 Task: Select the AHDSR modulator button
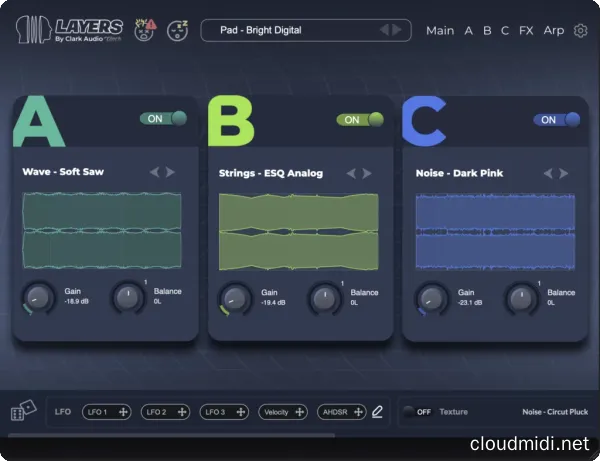tap(342, 412)
